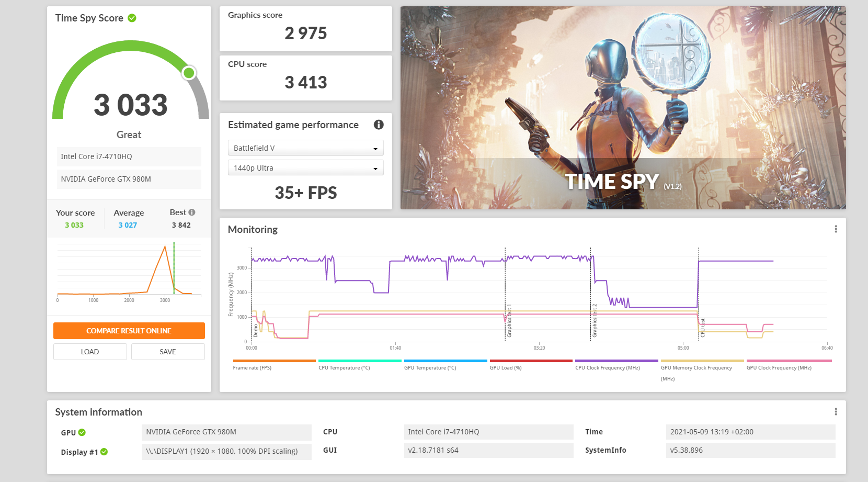The image size is (868, 482).
Task: Click the GUI version v2.18.7181 s64
Action: (489, 451)
